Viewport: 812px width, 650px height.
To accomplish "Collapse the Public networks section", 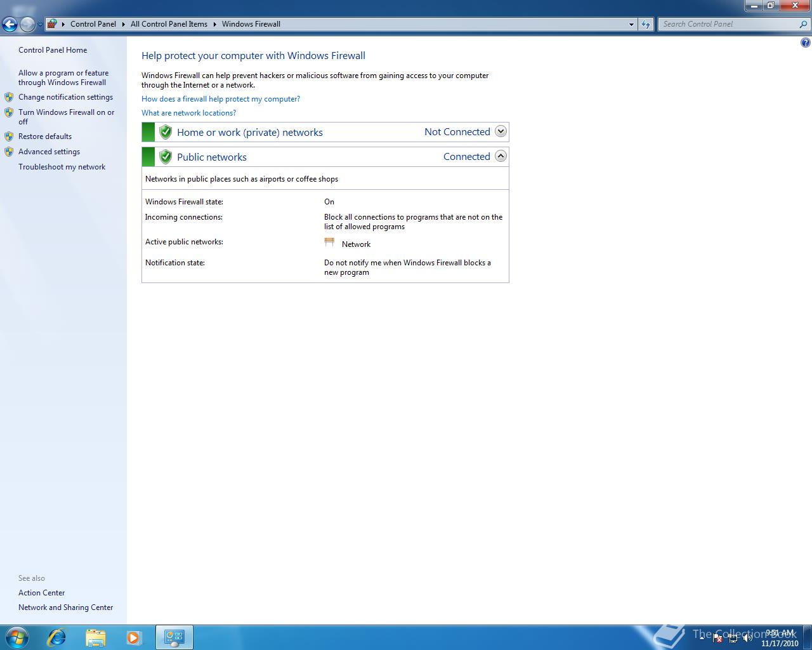I will pos(501,156).
